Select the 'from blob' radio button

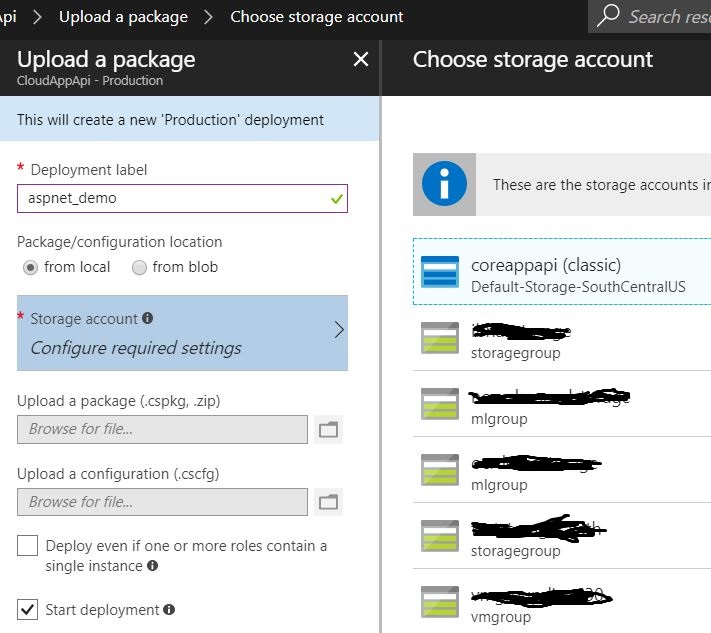point(140,267)
